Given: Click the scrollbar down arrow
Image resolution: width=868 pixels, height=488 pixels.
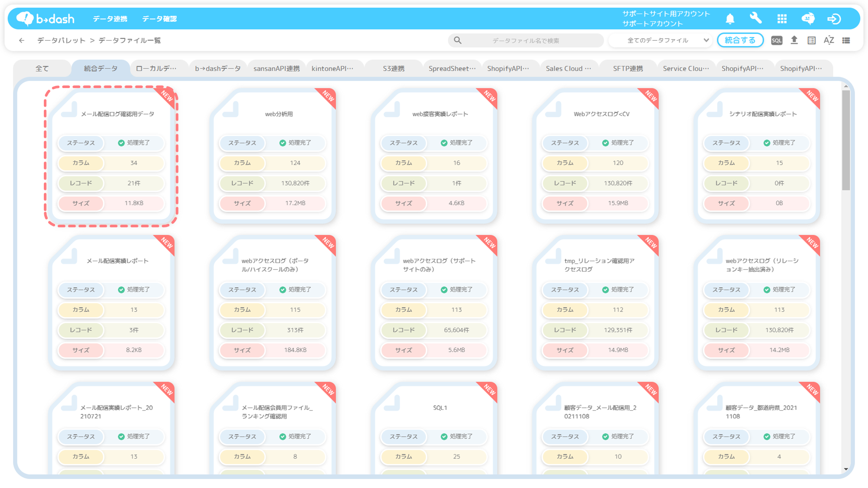Looking at the screenshot, I should point(846,469).
